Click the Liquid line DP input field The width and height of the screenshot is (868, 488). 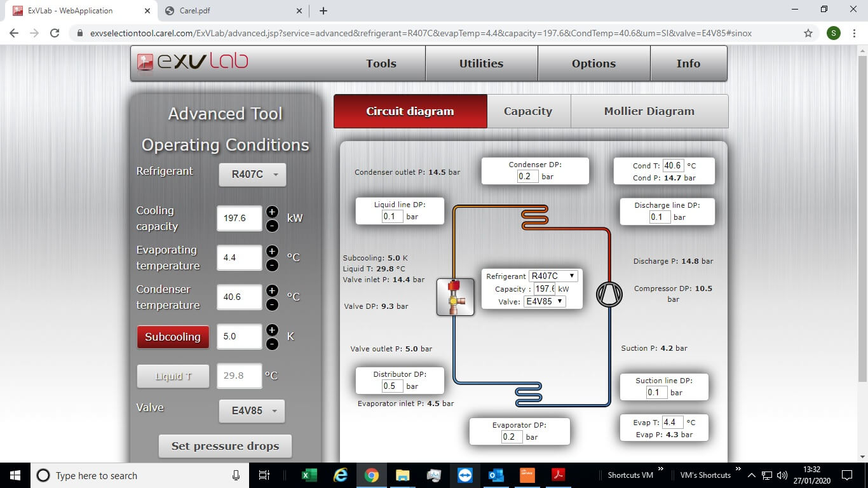coord(392,217)
